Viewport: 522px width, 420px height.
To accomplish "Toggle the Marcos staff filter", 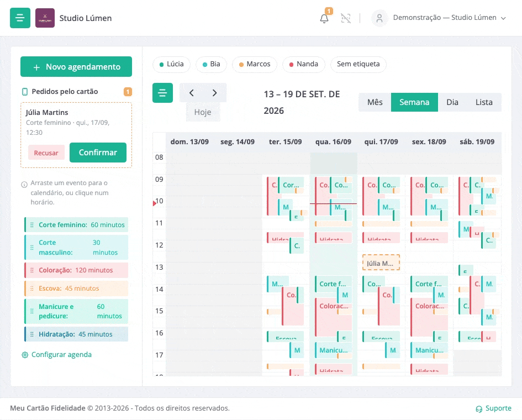I will [x=255, y=64].
